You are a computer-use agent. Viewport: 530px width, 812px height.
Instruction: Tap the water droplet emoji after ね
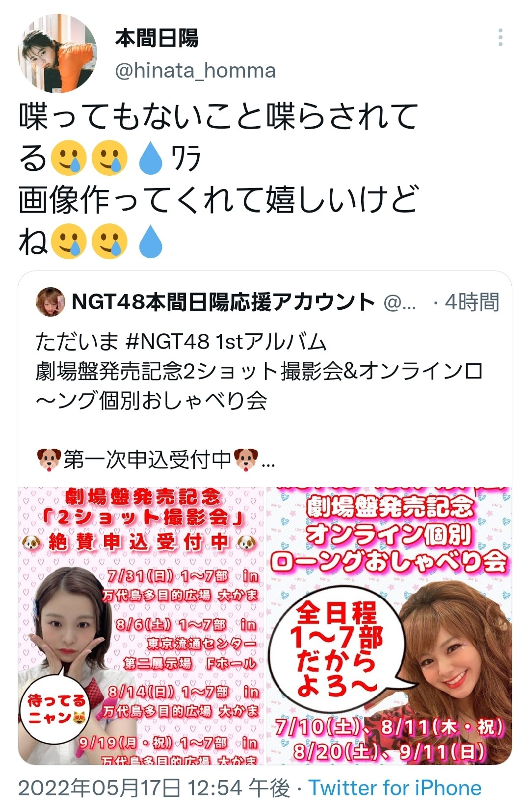pos(150,241)
